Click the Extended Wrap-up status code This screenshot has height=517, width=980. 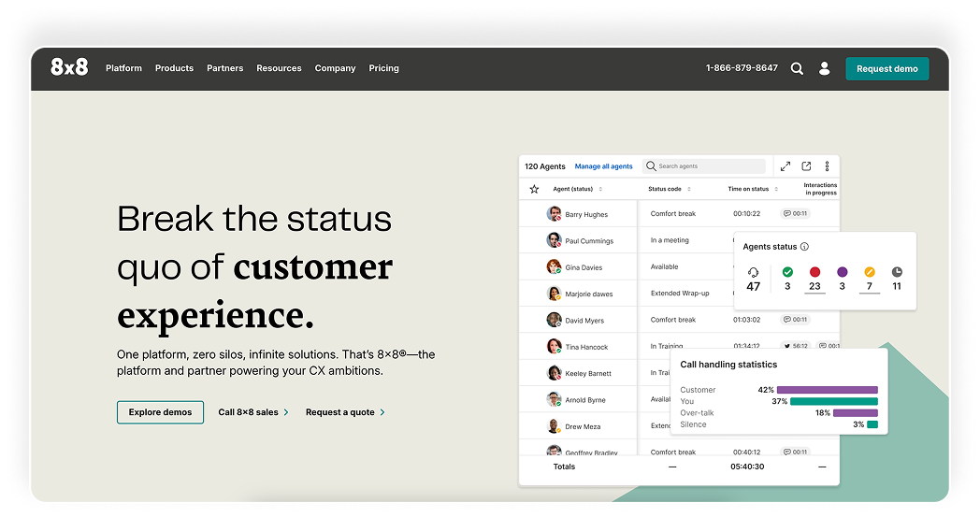[x=680, y=294]
